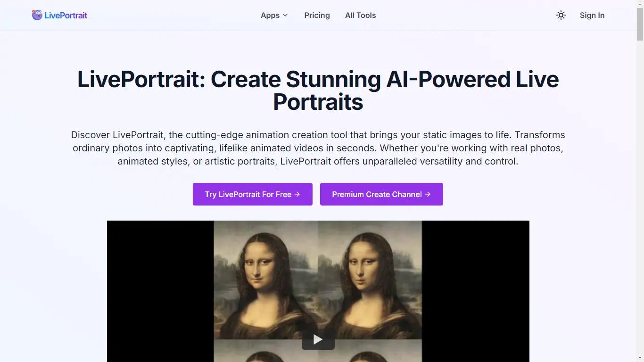Toggle the light/dark theme sun icon
This screenshot has width=644, height=362.
pyautogui.click(x=561, y=15)
